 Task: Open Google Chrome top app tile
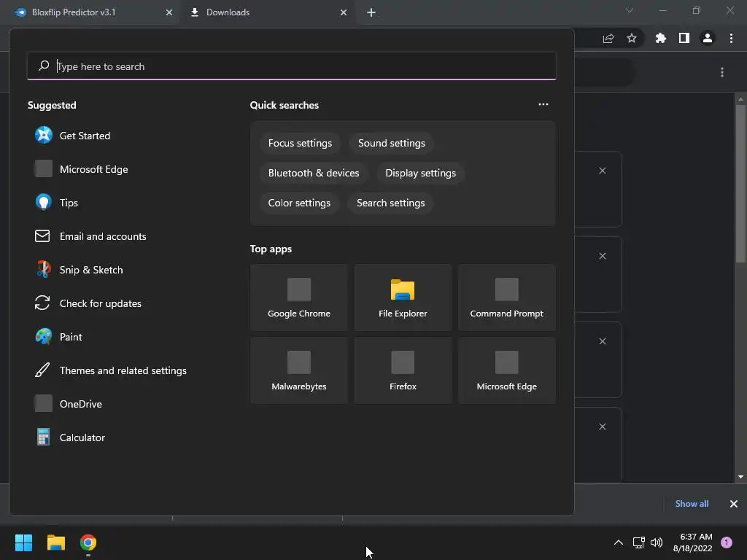[298, 297]
